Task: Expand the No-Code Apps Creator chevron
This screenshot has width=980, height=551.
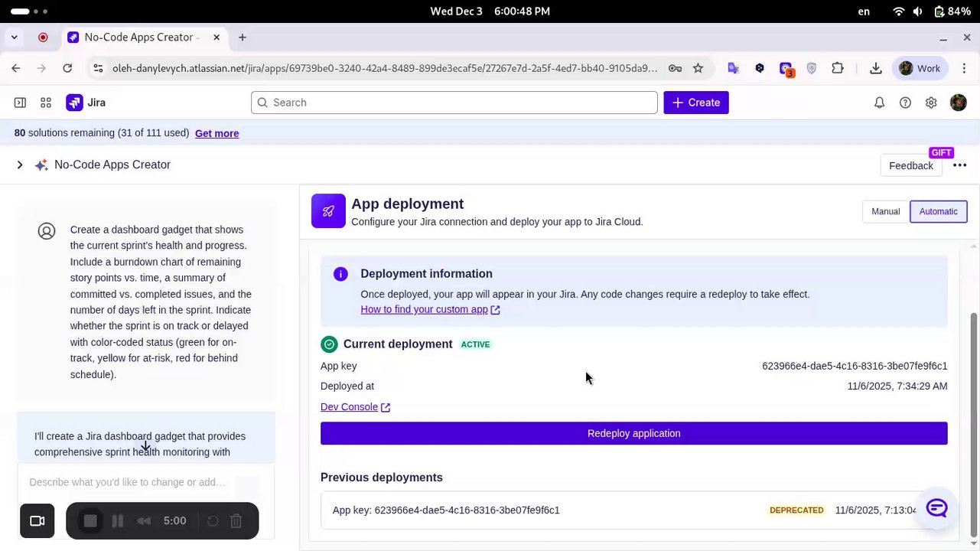Action: [19, 165]
